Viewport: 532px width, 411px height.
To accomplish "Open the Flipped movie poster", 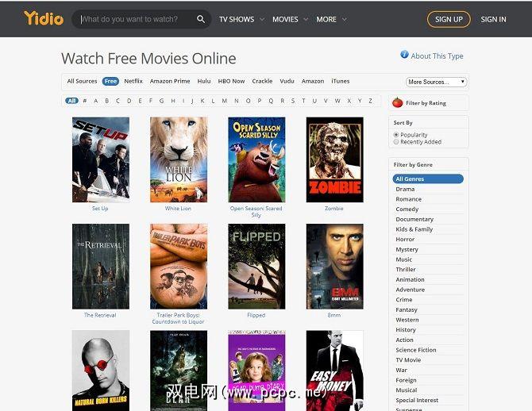I will click(256, 267).
